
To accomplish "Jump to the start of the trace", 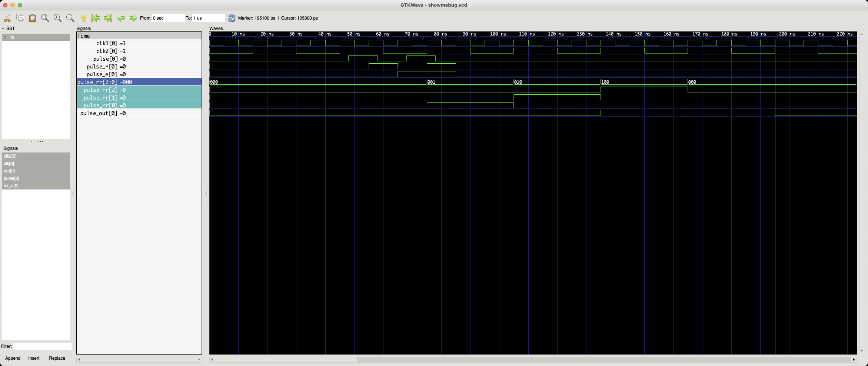I will point(96,18).
